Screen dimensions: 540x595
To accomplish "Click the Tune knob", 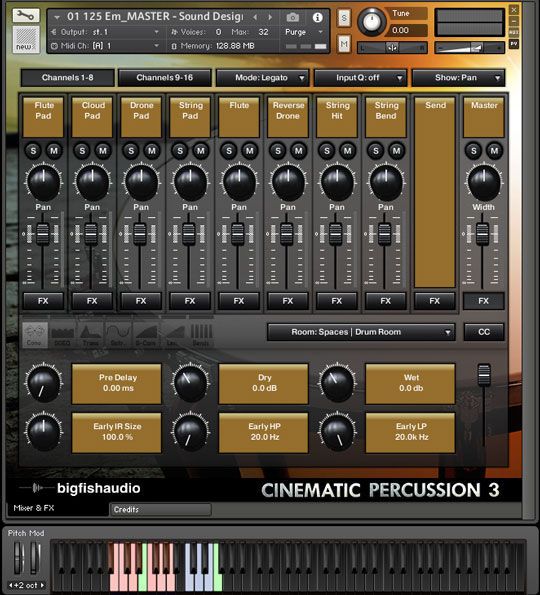I will [x=372, y=22].
